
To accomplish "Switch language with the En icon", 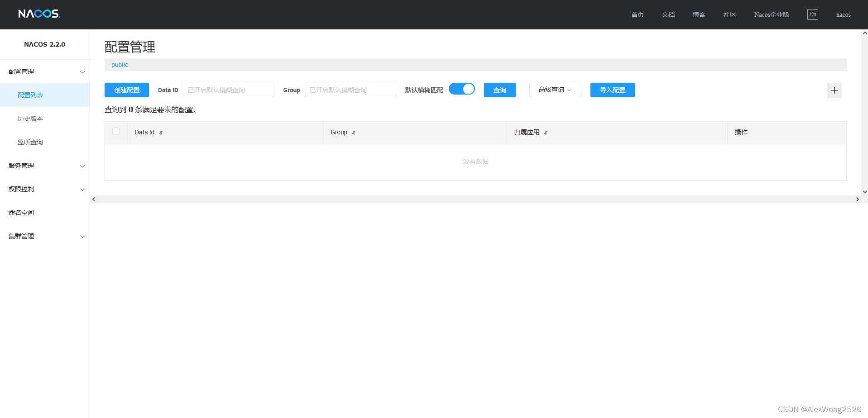I will 813,14.
